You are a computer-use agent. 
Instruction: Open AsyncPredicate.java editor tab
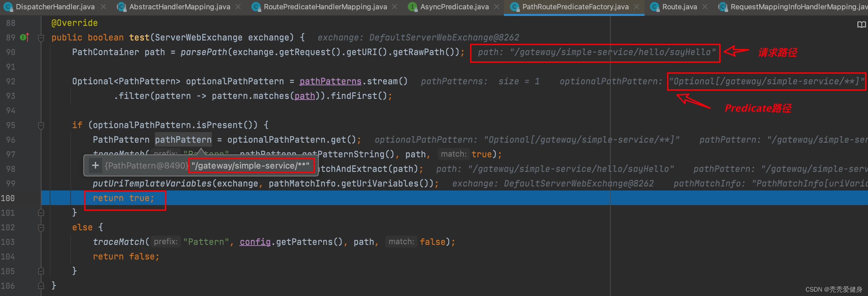(x=454, y=7)
